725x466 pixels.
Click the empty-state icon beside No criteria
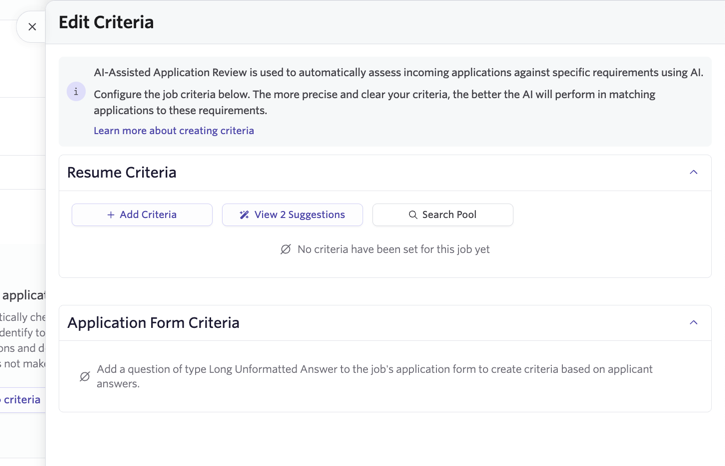[x=286, y=249]
